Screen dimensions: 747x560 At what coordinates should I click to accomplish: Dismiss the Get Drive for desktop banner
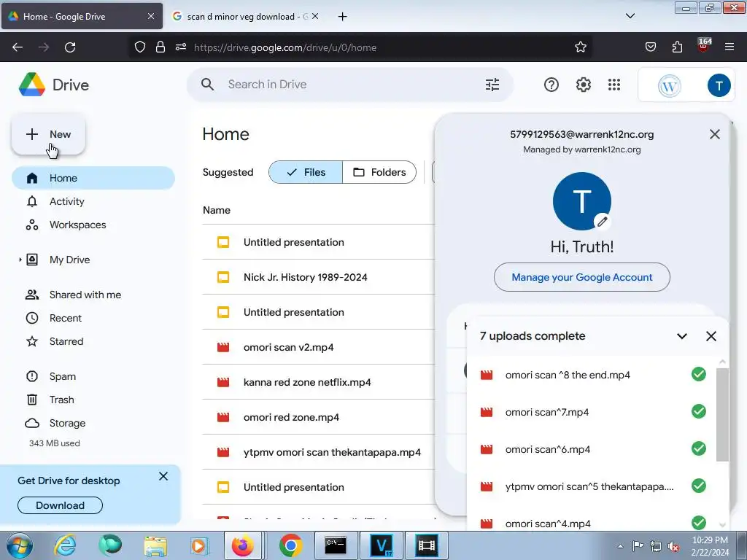163,476
